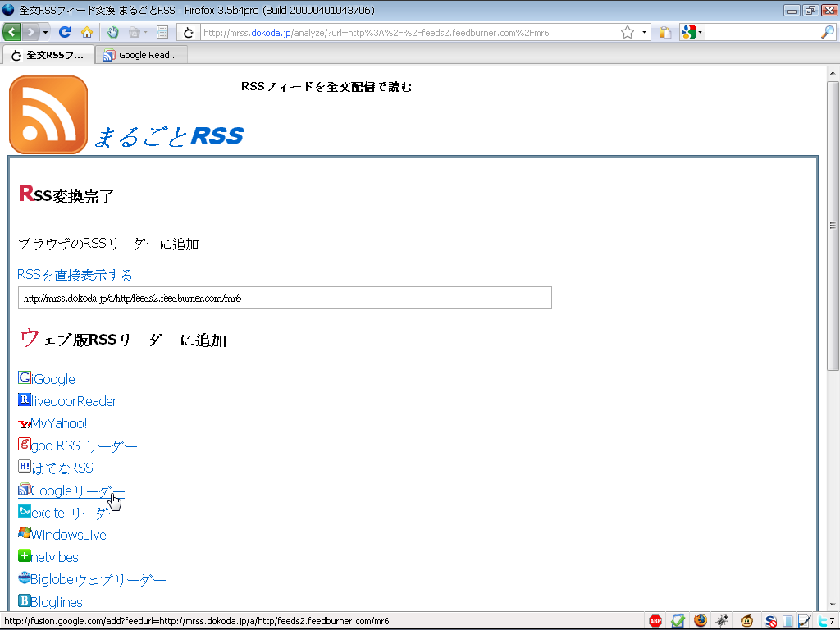
Task: Click the Firebug bug status bar icon
Action: coord(723,621)
